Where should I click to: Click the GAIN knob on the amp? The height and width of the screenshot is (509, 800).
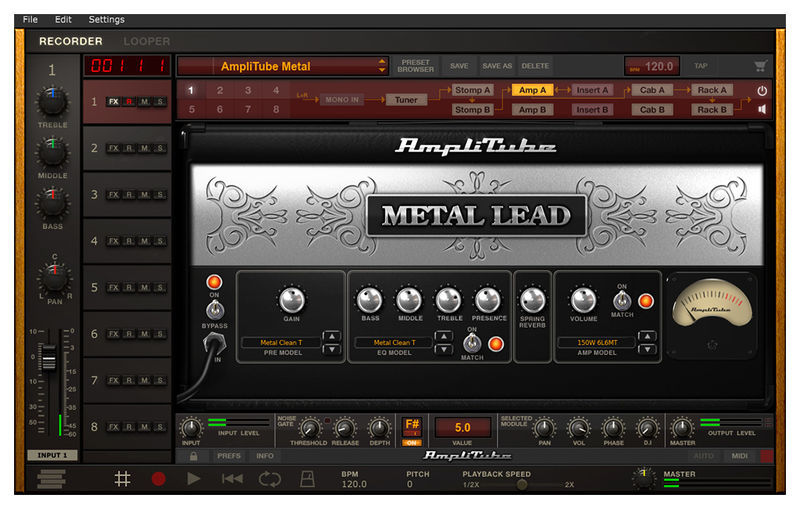tap(291, 300)
